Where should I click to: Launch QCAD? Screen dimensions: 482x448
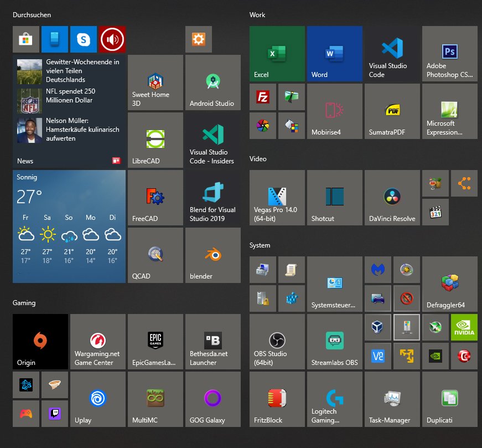tap(156, 255)
